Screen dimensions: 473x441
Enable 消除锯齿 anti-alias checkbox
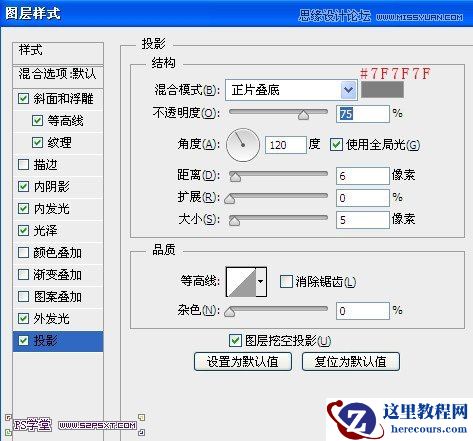[286, 282]
